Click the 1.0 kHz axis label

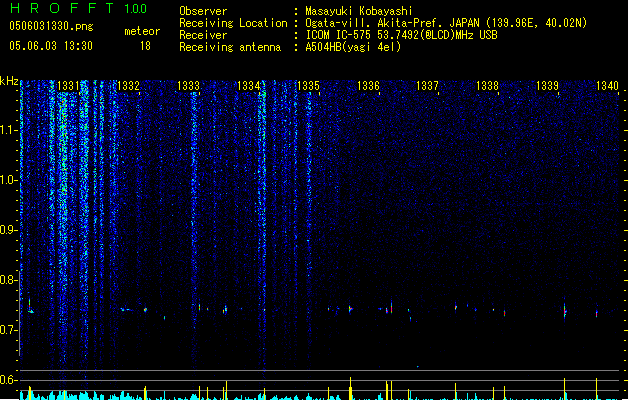(8, 180)
